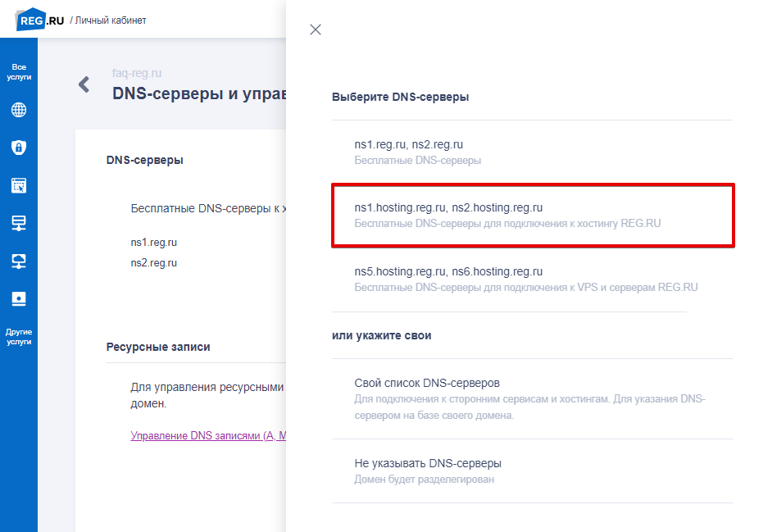Close the DNS server selection panel
This screenshot has height=532, width=777.
(x=316, y=30)
